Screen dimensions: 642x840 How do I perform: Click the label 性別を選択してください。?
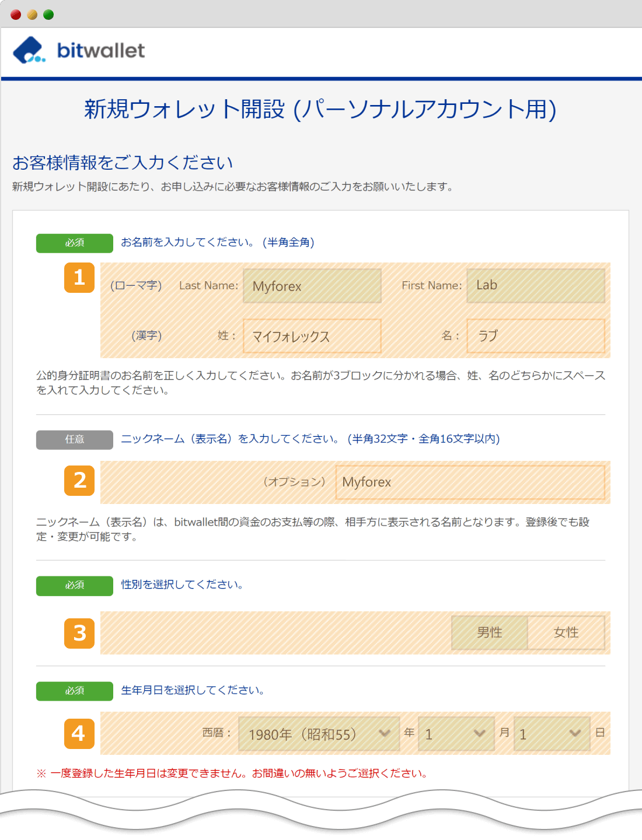pyautogui.click(x=182, y=585)
